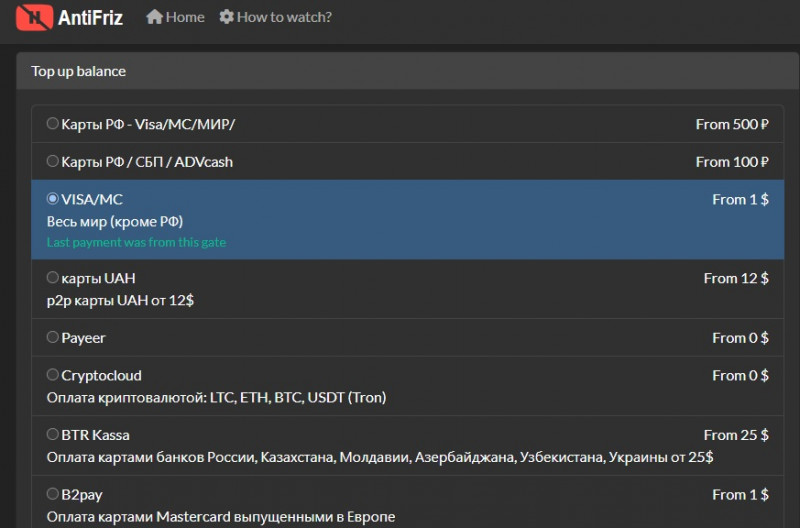Click the Top up balance heading

[x=79, y=71]
